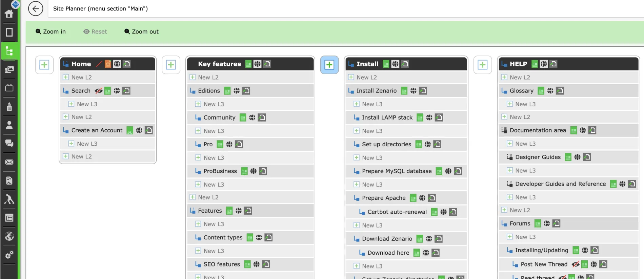This screenshot has width=644, height=279.
Task: Click green content icon beside Glossary
Action: point(541,91)
